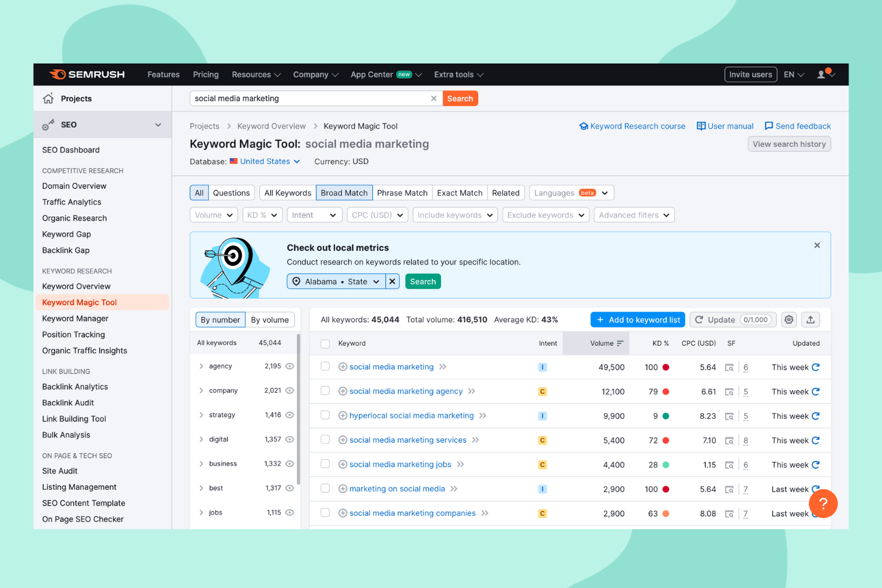882x588 pixels.
Task: Click the Send feedback flag icon
Action: pyautogui.click(x=769, y=126)
